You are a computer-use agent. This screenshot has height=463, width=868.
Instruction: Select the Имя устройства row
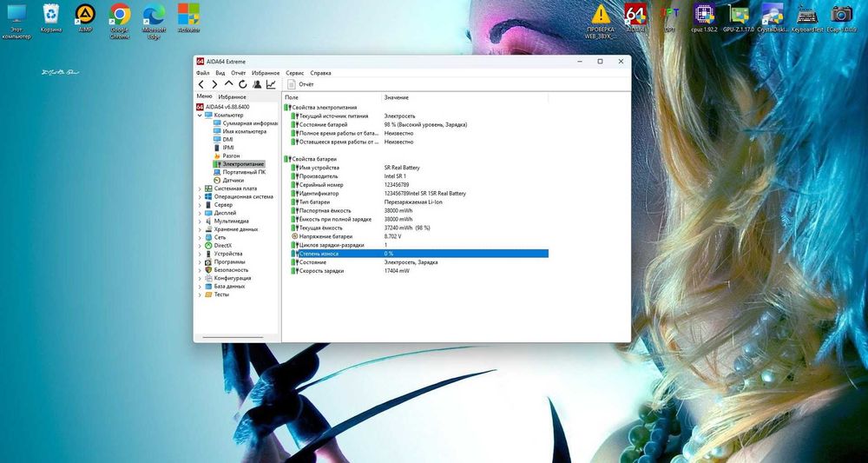point(415,168)
